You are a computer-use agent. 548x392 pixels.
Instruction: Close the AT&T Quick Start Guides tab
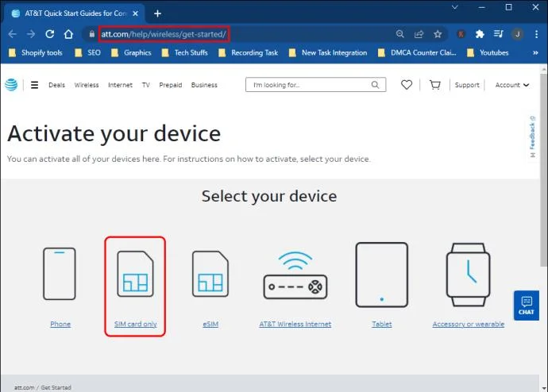(136, 13)
